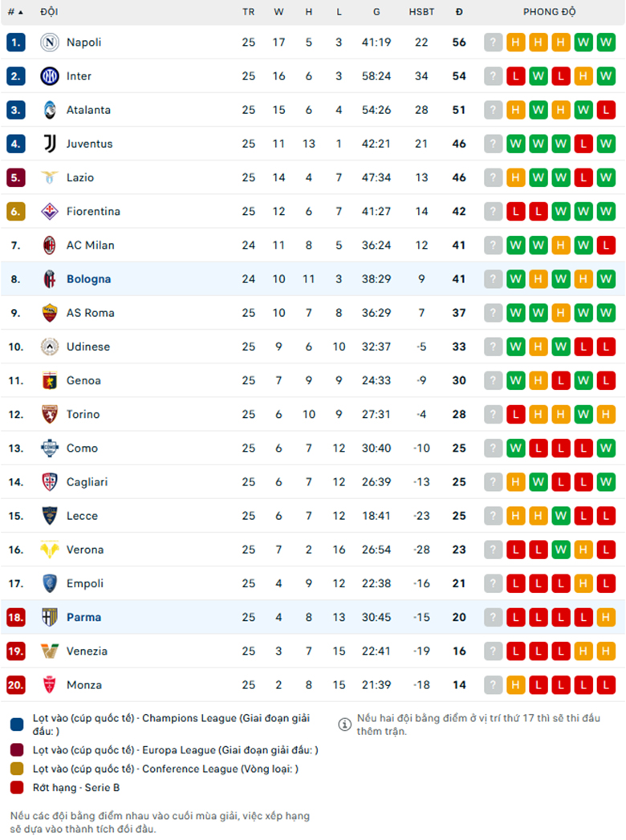Sort standings by HSBT goal difference column
Screen dimensions: 626x840
click(421, 12)
